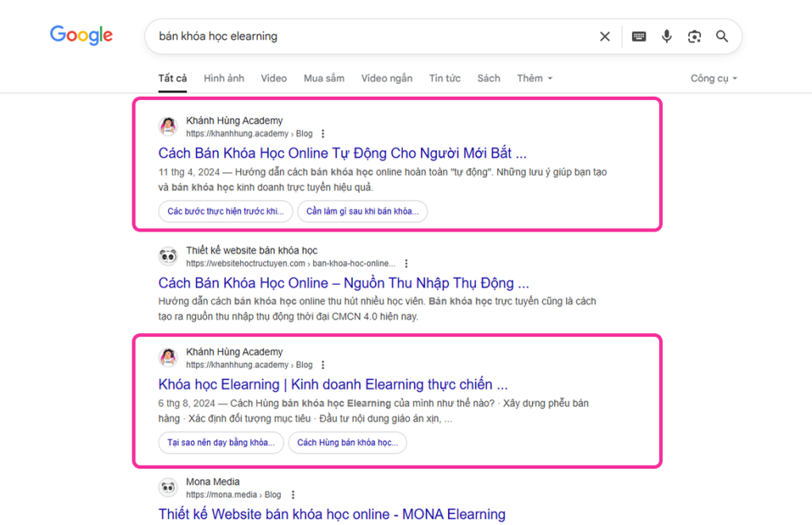812x525 pixels.
Task: Clear the search query with X icon
Action: (x=604, y=36)
